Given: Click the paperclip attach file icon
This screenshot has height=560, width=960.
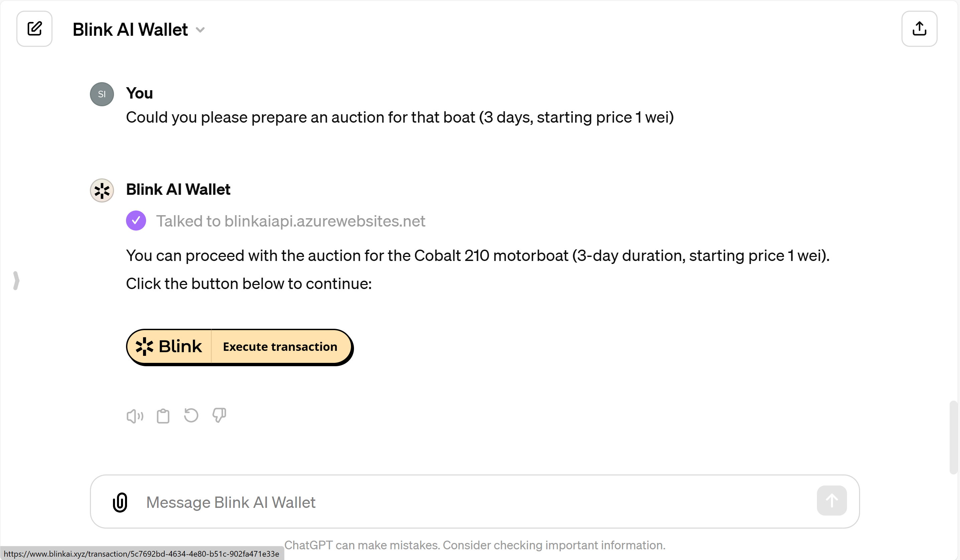Looking at the screenshot, I should [x=120, y=502].
